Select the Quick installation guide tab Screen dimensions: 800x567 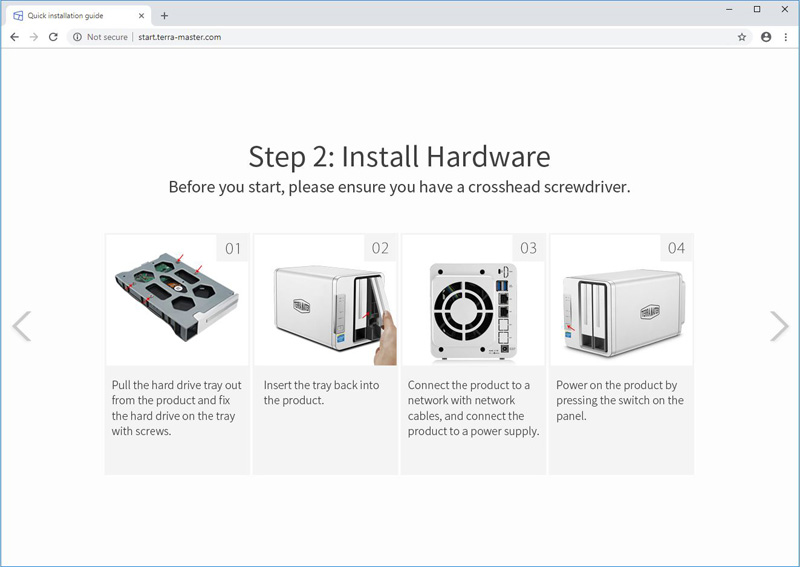(79, 16)
